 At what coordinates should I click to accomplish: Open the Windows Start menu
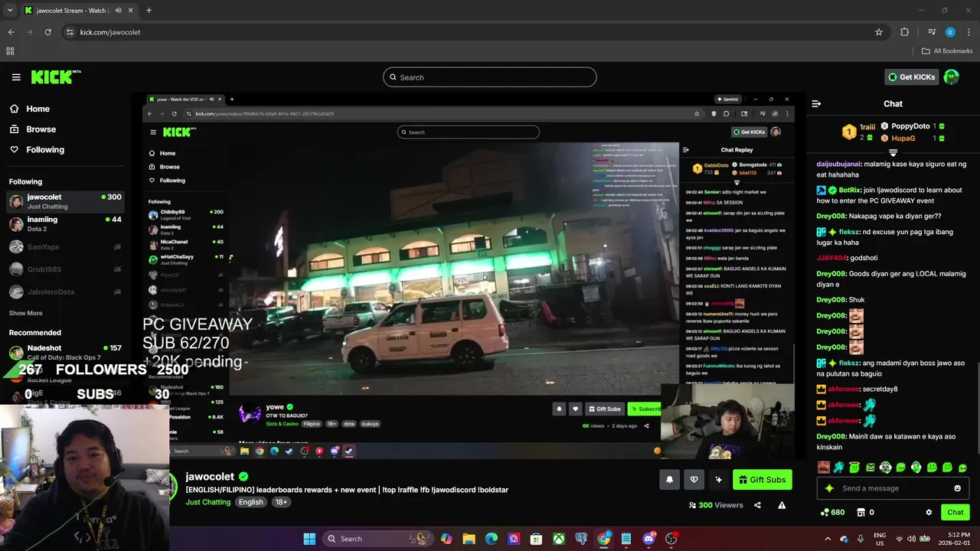pyautogui.click(x=309, y=539)
